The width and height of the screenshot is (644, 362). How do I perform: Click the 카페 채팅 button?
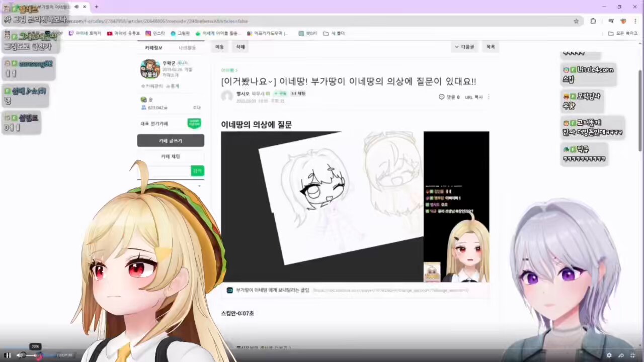tap(171, 157)
